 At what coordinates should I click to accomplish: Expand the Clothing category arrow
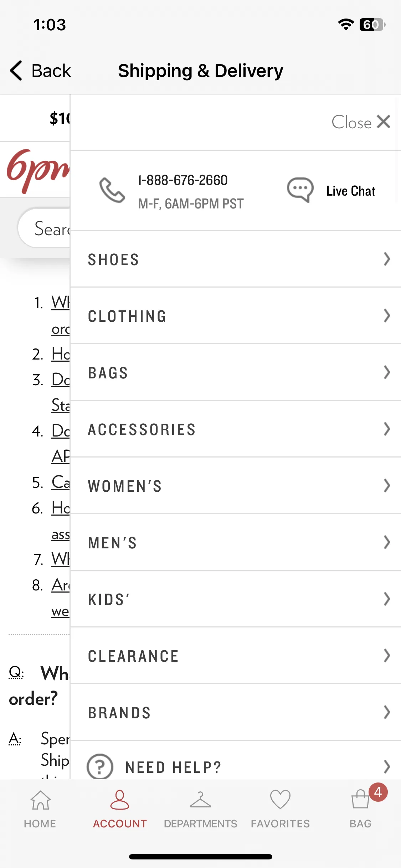tap(387, 315)
